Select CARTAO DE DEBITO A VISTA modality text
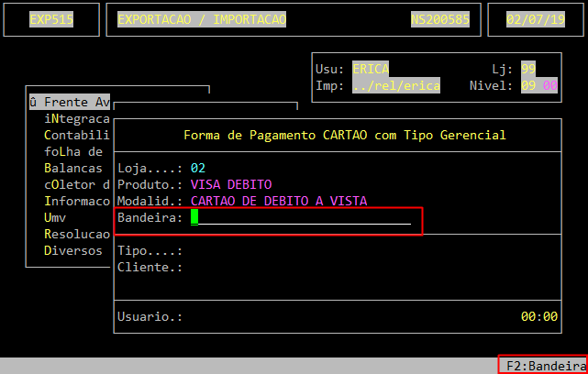Screen dimensions: 588x374 (x=279, y=201)
